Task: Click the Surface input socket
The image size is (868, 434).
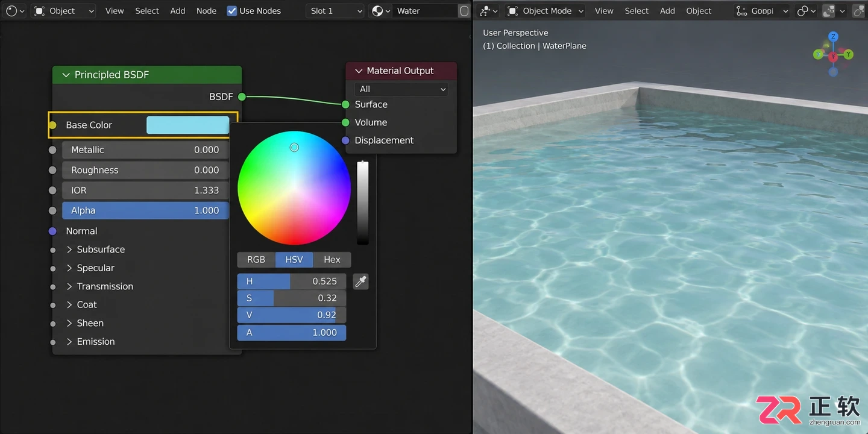Action: [x=345, y=104]
